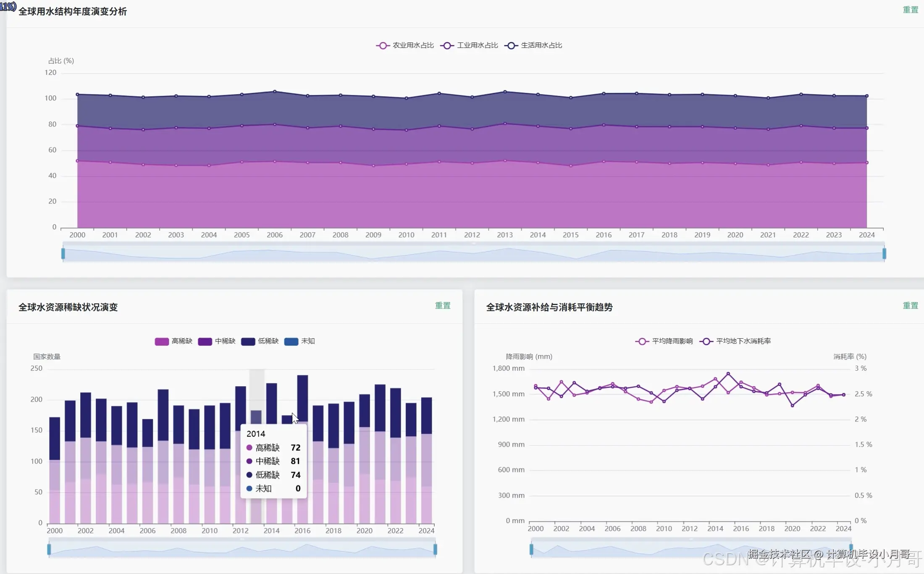The height and width of the screenshot is (574, 924).
Task: Click 重置 in scarcity chart panel
Action: click(x=442, y=305)
